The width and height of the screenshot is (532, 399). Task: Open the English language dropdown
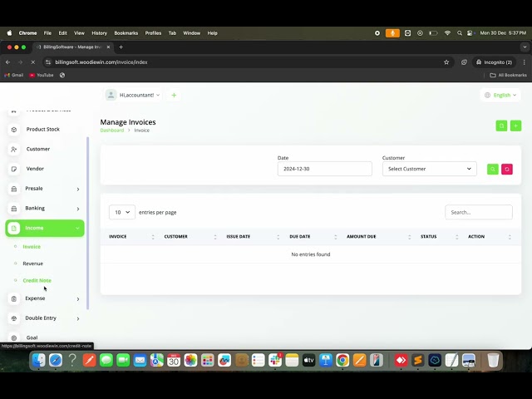click(500, 95)
